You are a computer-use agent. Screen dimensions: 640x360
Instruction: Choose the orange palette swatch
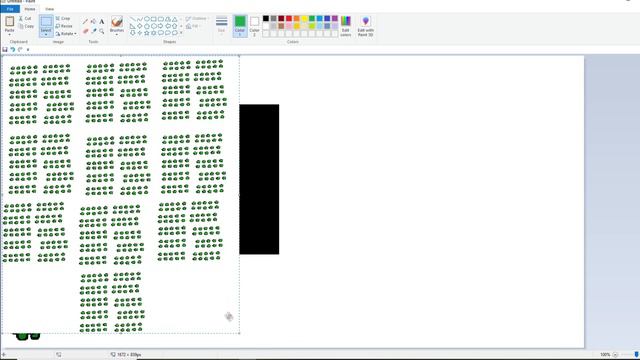(296, 18)
